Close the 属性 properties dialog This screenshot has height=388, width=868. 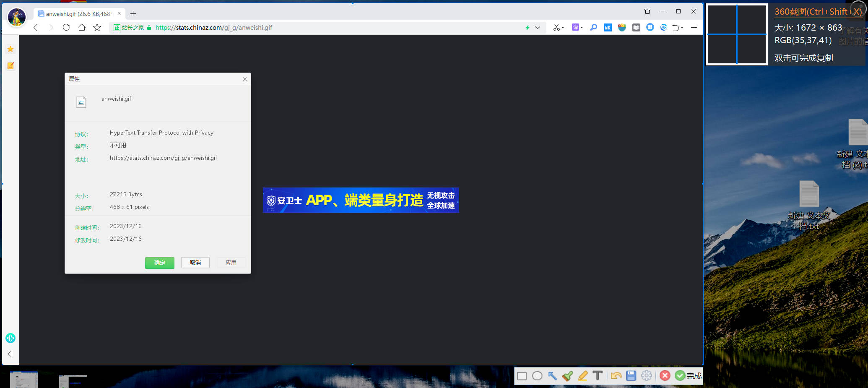point(245,79)
